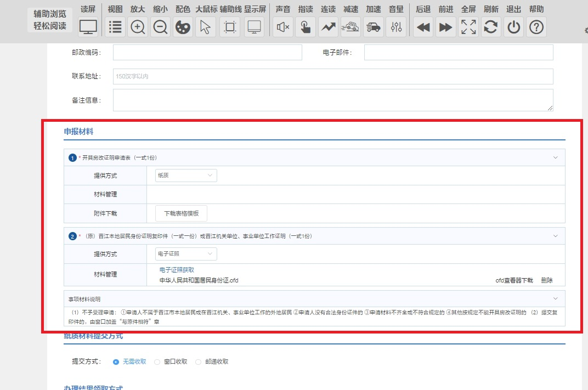
Task: Click the 读屏 screen reader monitor icon
Action: 88,27
